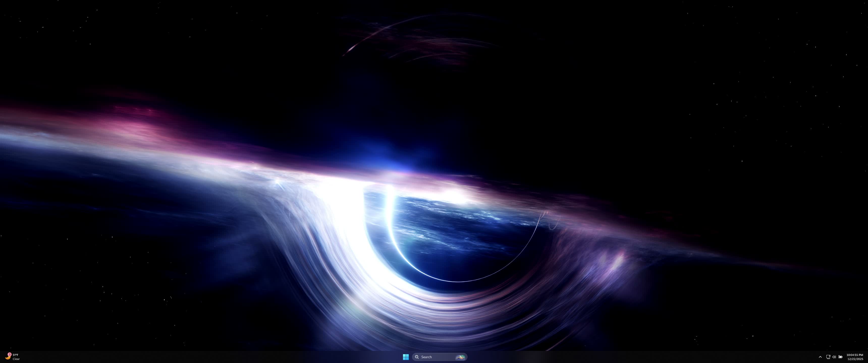Click empty taskbar area left of Start

click(x=236, y=357)
